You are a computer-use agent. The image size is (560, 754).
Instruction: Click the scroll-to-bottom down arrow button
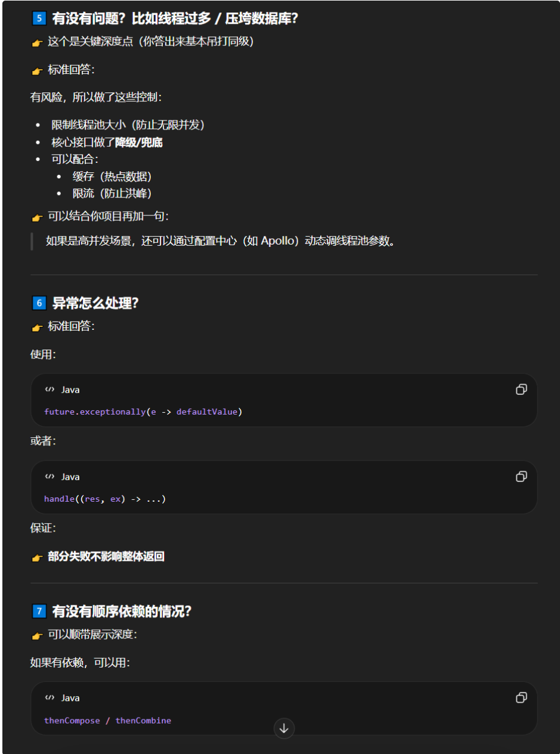(x=284, y=728)
